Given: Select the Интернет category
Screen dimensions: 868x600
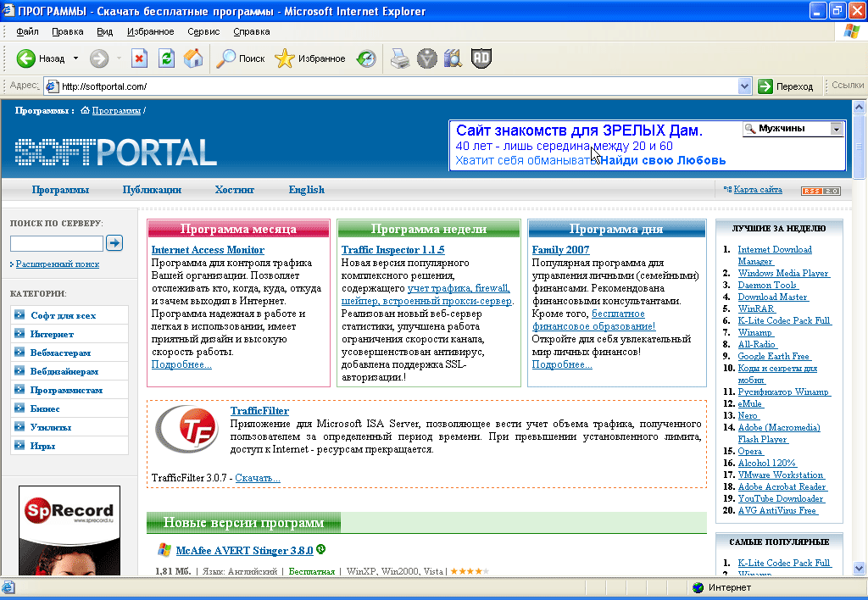Looking at the screenshot, I should point(52,334).
